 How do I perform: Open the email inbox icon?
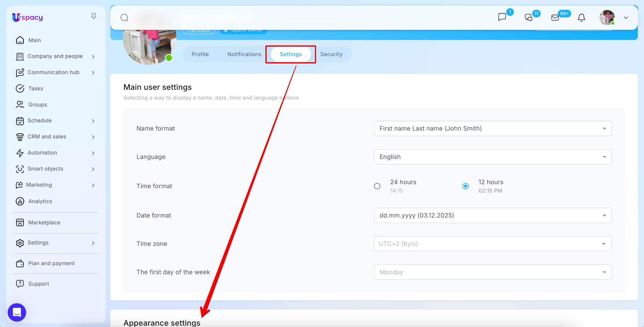click(555, 18)
